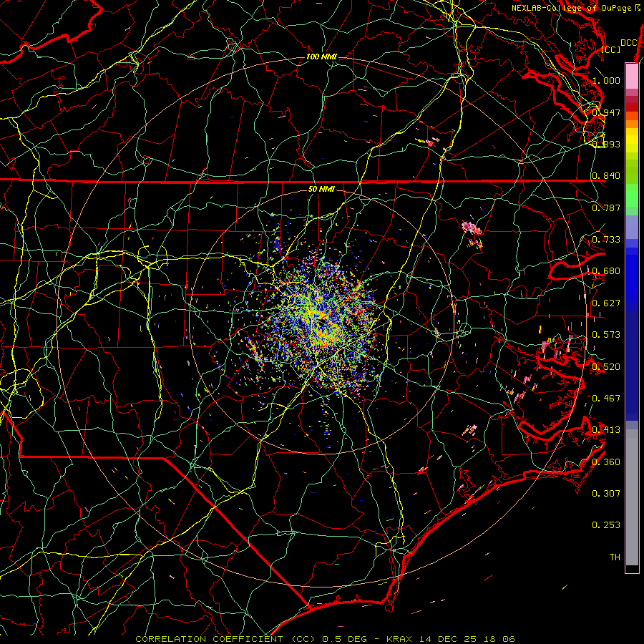Click the 0.520 scale value

click(606, 367)
